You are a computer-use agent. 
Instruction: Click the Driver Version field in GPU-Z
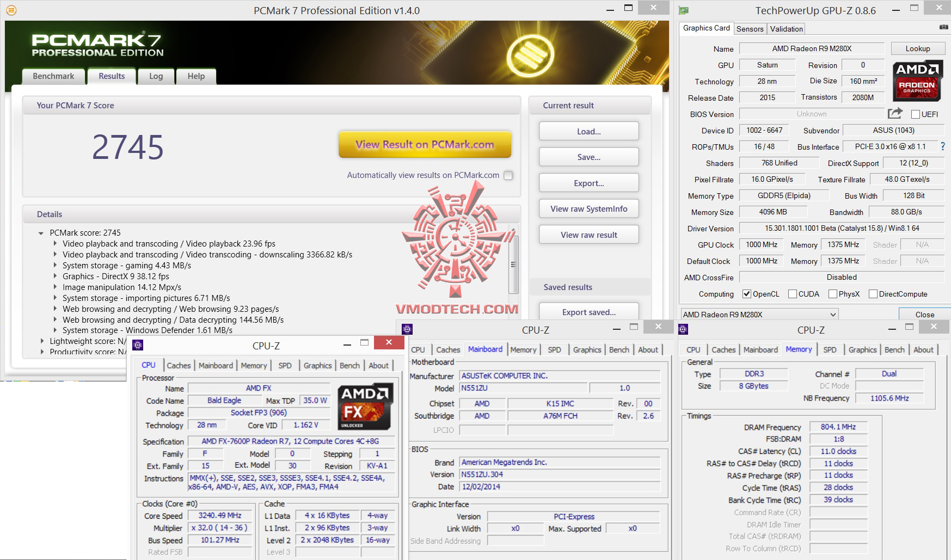(x=842, y=228)
